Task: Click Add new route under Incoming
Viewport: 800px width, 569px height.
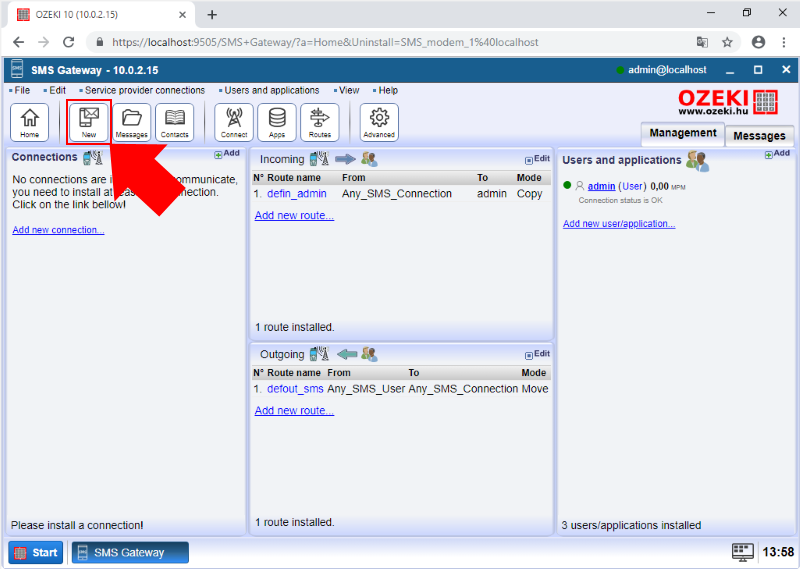Action: tap(294, 215)
